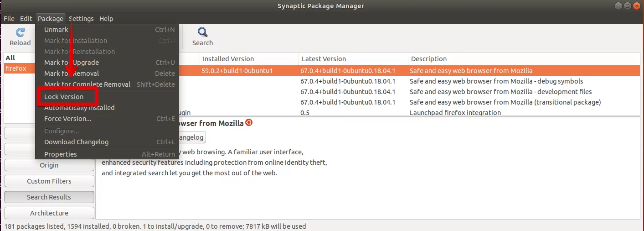Click the Custom Filters button
The image size is (644, 231).
point(49,181)
